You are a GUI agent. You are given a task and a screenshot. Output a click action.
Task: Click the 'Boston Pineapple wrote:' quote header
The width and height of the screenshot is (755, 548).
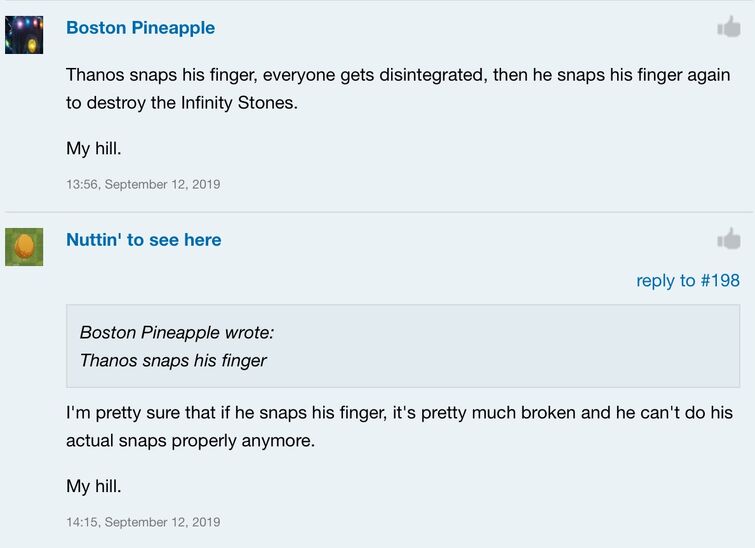pyautogui.click(x=177, y=332)
